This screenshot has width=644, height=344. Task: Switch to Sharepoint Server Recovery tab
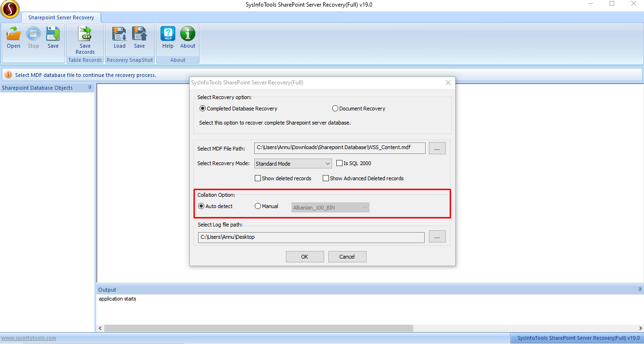tap(61, 17)
